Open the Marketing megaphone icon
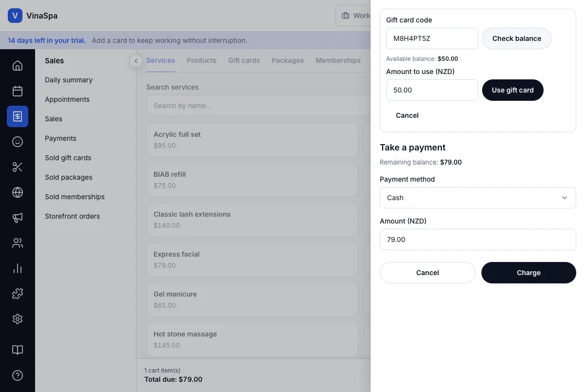The image size is (585, 392). point(18,218)
